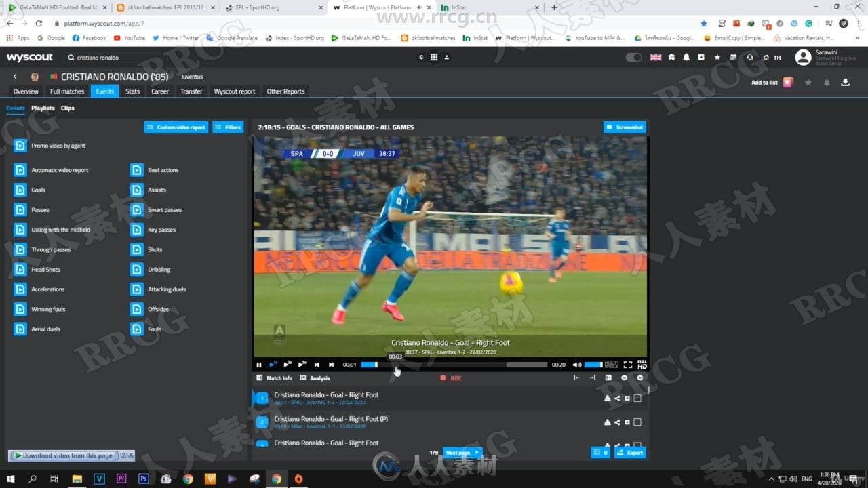Image resolution: width=868 pixels, height=488 pixels.
Task: Tick checkbox for Right Foot (P) clip
Action: point(637,422)
